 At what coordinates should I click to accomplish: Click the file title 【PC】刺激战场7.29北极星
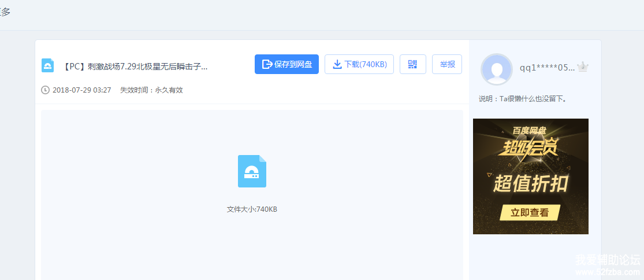(136, 66)
